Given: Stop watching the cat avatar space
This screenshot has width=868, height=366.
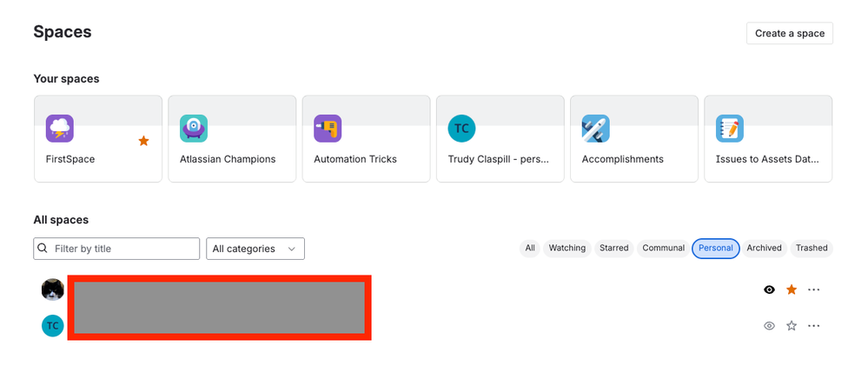Looking at the screenshot, I should pyautogui.click(x=769, y=289).
